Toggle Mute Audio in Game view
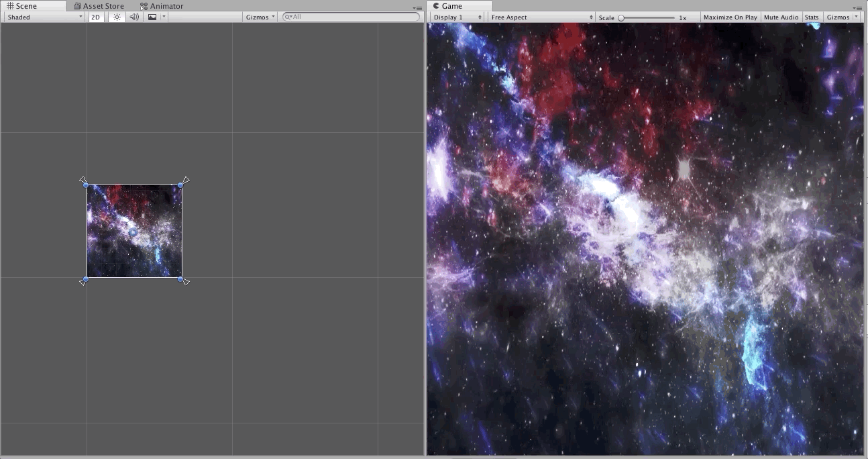Viewport: 868px width, 459px height. point(781,17)
